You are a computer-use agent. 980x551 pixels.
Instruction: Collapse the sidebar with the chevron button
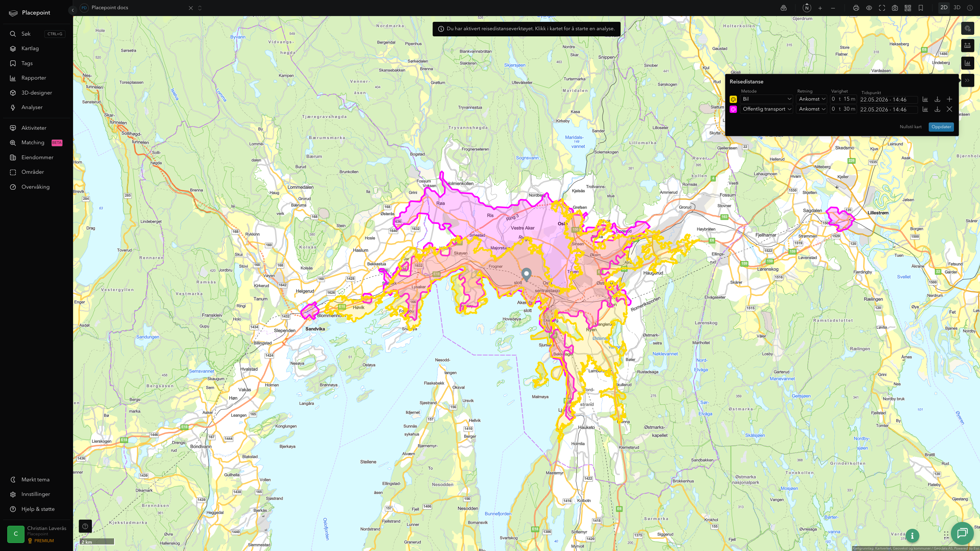[x=73, y=10]
